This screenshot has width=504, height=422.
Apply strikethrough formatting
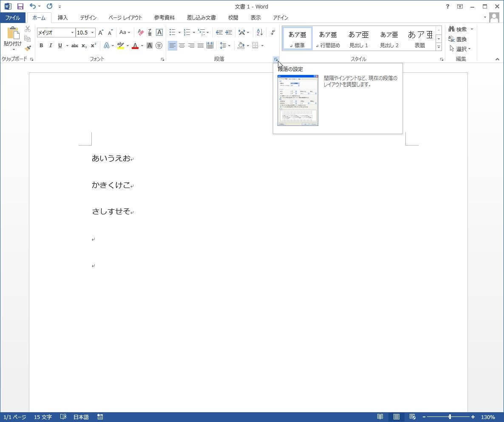(75, 46)
